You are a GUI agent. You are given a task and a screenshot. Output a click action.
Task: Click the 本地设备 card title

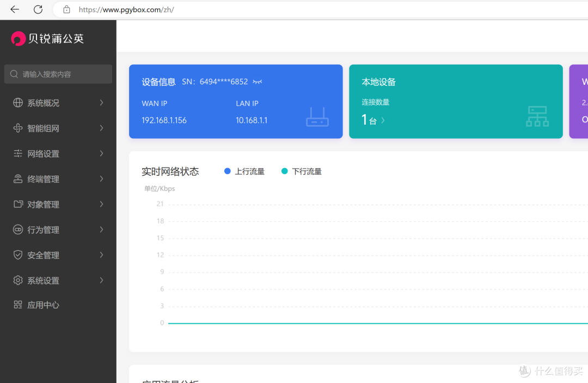[379, 82]
